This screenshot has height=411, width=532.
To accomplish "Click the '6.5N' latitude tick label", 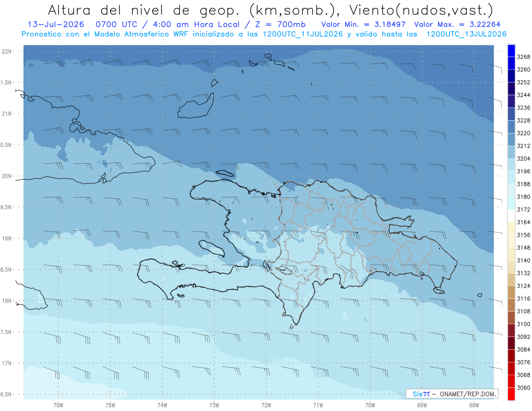I will pos(7,394).
